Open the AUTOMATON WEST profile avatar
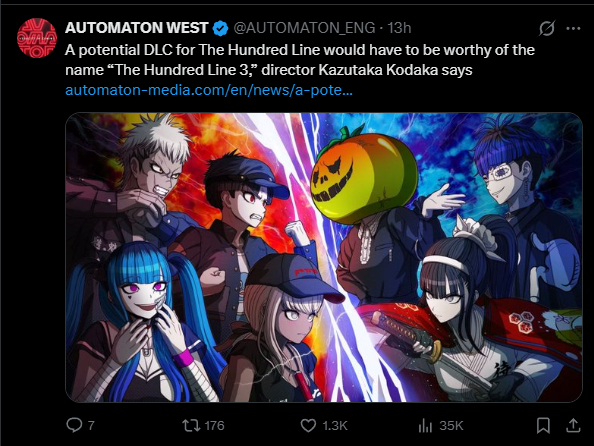 [37, 38]
